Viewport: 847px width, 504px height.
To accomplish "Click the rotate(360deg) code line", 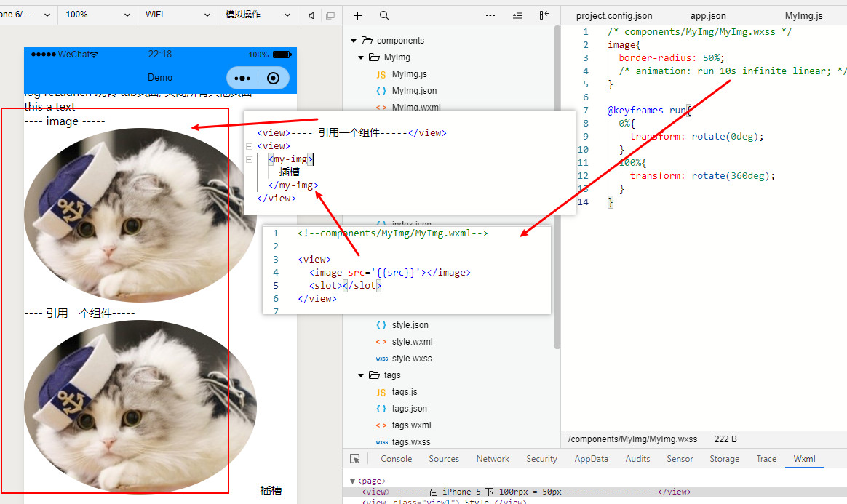I will tap(702, 176).
